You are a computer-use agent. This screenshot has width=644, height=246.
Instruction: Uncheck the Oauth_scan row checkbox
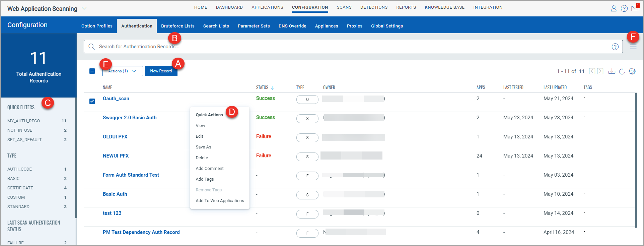click(92, 101)
